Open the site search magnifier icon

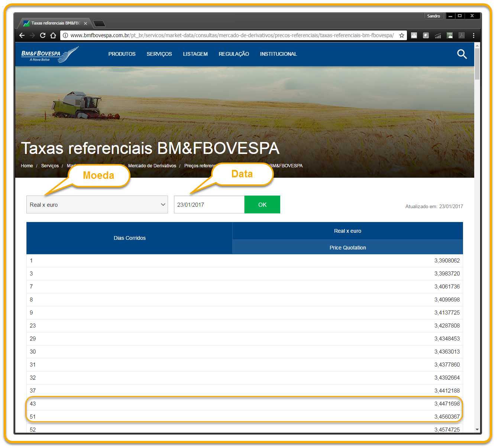pyautogui.click(x=462, y=54)
